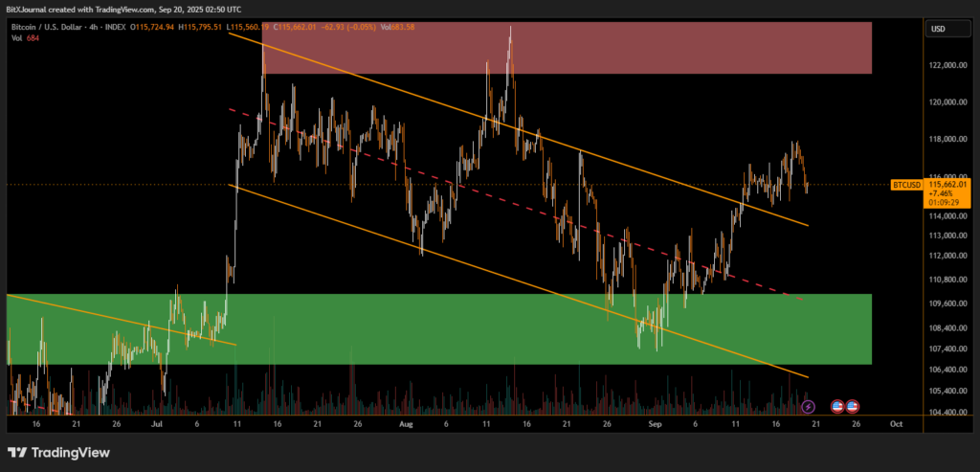
Task: Click the Oct label on time axis
Action: (x=894, y=422)
